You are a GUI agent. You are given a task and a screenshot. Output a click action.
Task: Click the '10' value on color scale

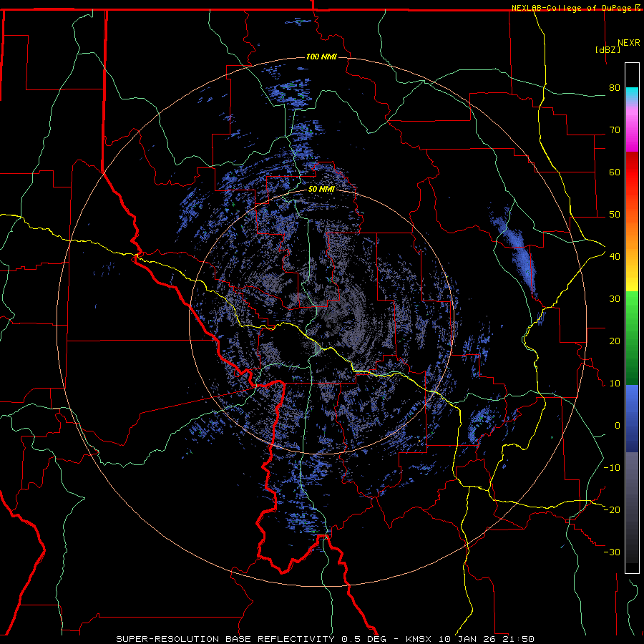pos(615,384)
